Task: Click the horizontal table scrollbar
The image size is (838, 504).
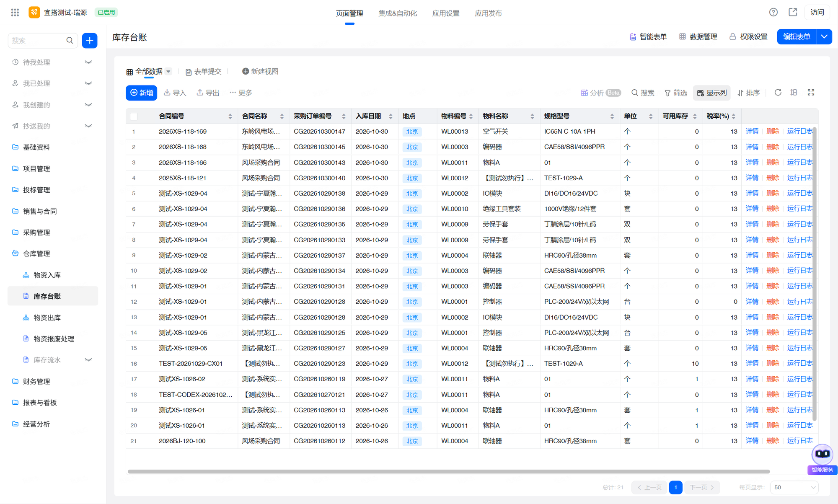Action: (448, 471)
